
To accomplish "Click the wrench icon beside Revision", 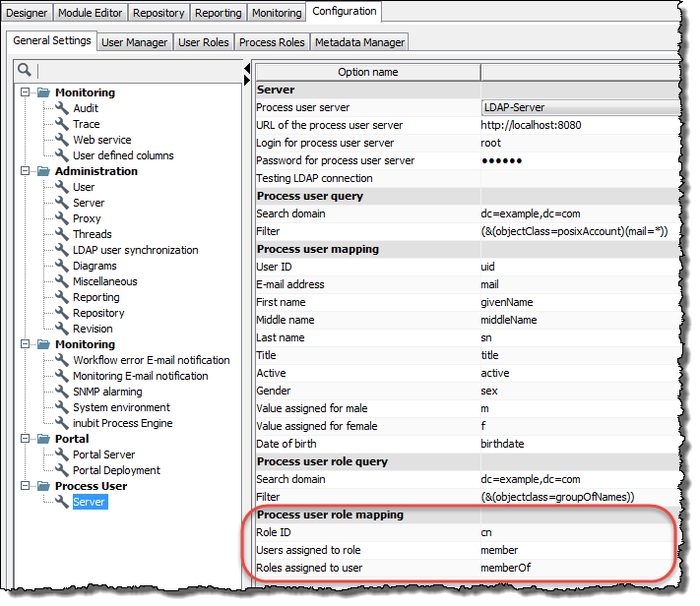I will click(62, 329).
